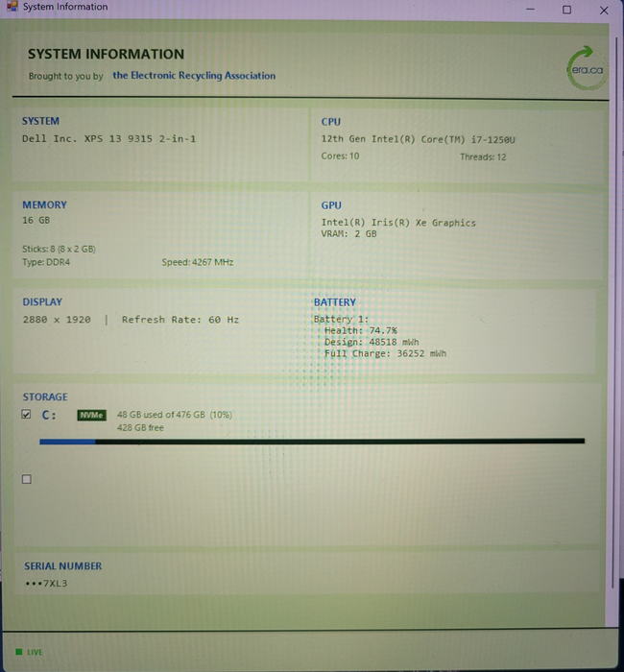The height and width of the screenshot is (672, 624).
Task: Click the STORAGE section heading
Action: click(x=45, y=396)
